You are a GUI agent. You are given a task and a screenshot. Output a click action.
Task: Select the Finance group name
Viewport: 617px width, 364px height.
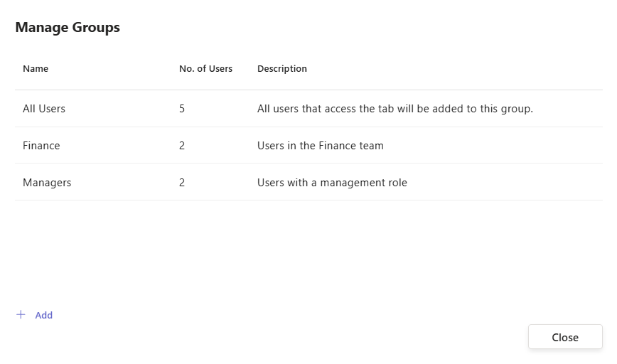(41, 146)
